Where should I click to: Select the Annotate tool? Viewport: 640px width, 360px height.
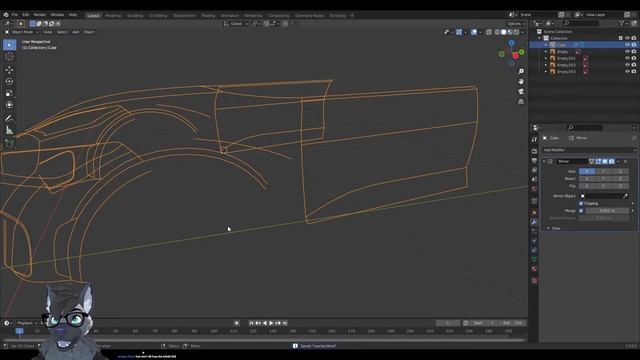[x=9, y=118]
